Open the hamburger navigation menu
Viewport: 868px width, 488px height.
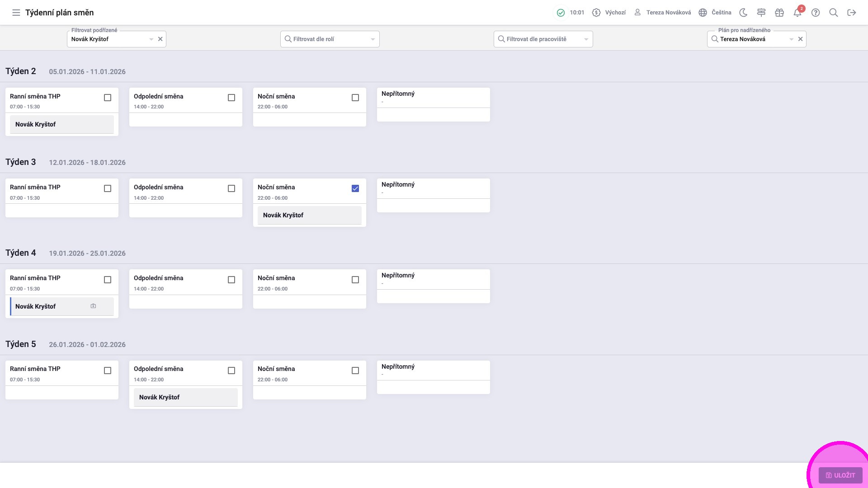tap(16, 13)
